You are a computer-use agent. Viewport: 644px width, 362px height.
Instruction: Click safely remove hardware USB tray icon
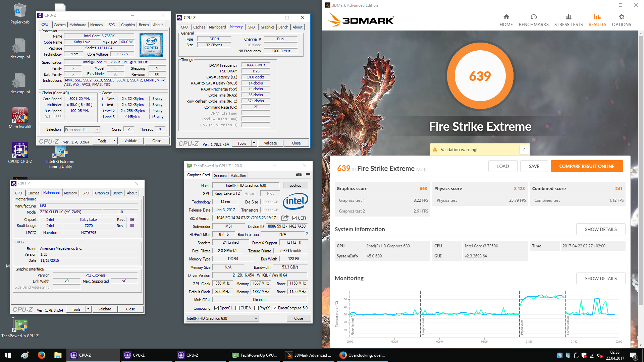point(576,355)
